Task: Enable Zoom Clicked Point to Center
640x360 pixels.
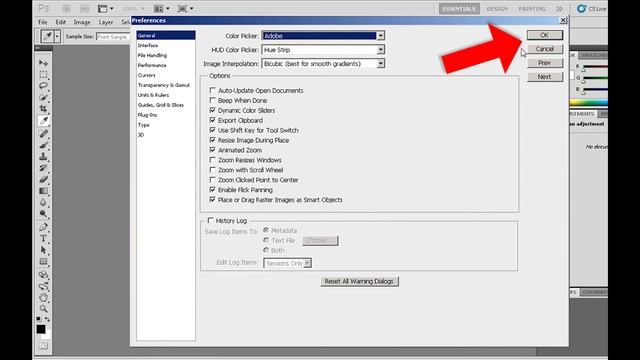Action: (213, 180)
